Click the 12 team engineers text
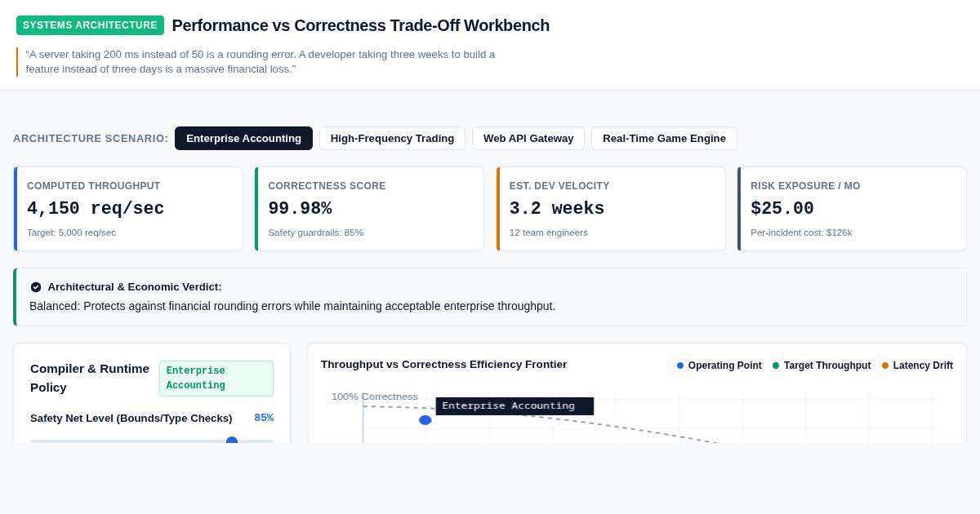 (x=549, y=233)
